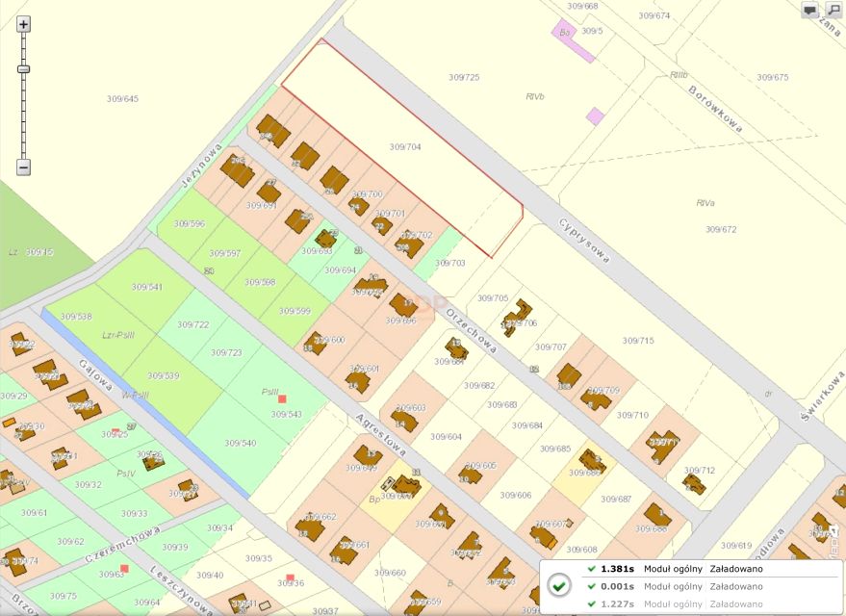Image resolution: width=846 pixels, height=616 pixels.
Task: Click the Agrestowa street label
Action: click(381, 435)
